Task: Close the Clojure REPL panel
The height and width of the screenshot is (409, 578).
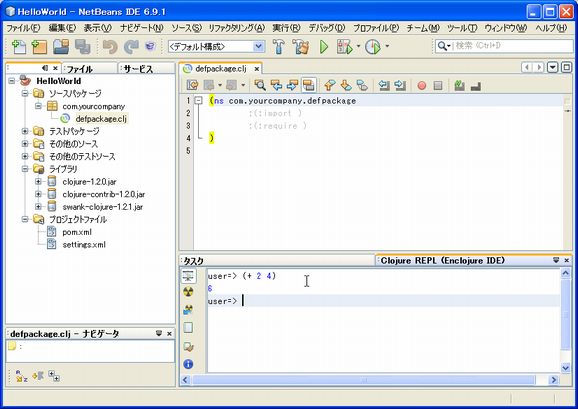Action: (567, 261)
